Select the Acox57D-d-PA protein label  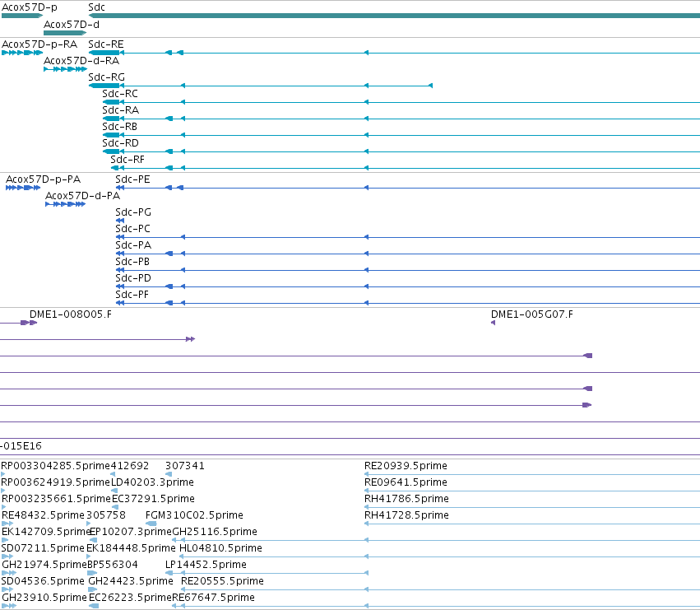(x=82, y=196)
